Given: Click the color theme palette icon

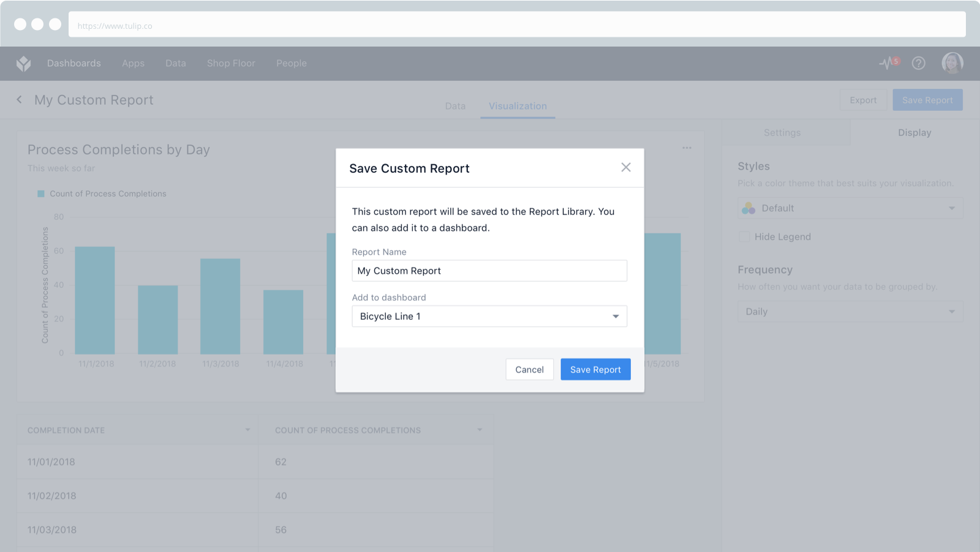Looking at the screenshot, I should coord(748,208).
